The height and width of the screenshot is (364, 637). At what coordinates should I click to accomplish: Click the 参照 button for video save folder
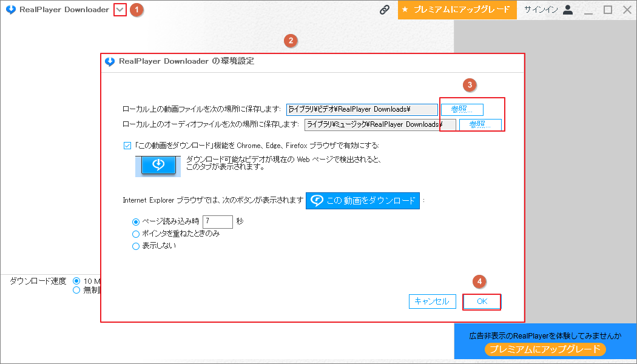click(x=462, y=110)
